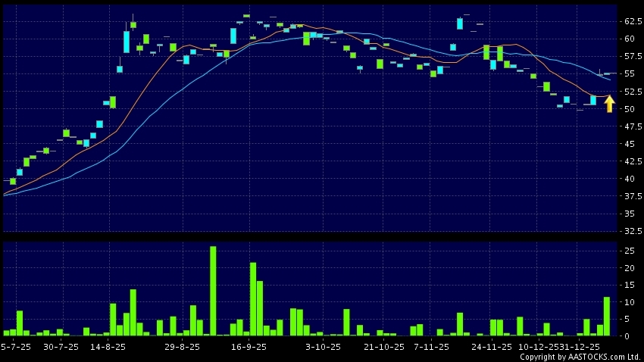Click the AASTOCKS.com copyright text

point(580,357)
